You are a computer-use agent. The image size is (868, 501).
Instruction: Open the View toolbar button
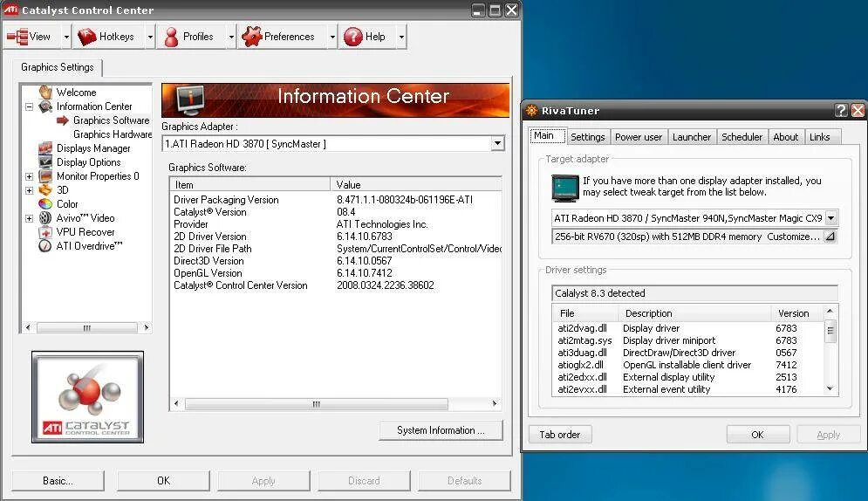pyautogui.click(x=31, y=37)
